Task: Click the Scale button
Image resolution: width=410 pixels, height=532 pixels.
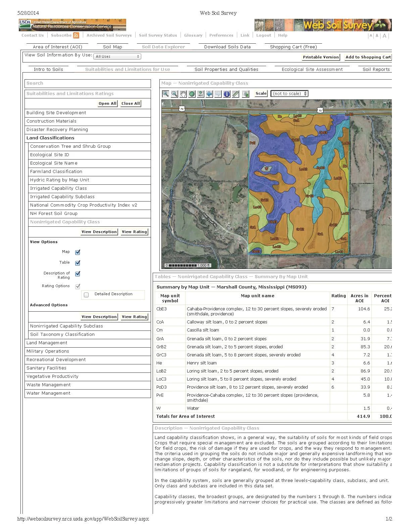Action: tap(261, 94)
